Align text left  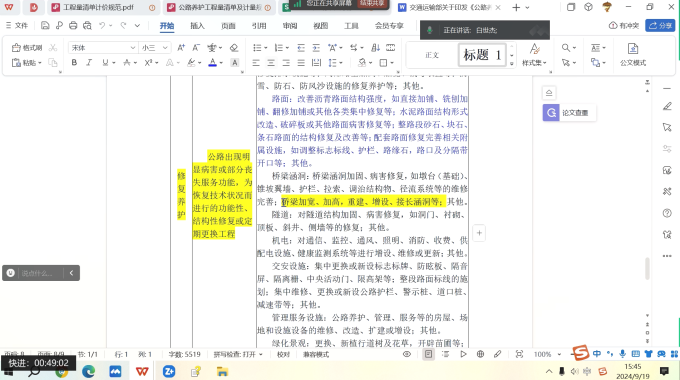click(256, 63)
